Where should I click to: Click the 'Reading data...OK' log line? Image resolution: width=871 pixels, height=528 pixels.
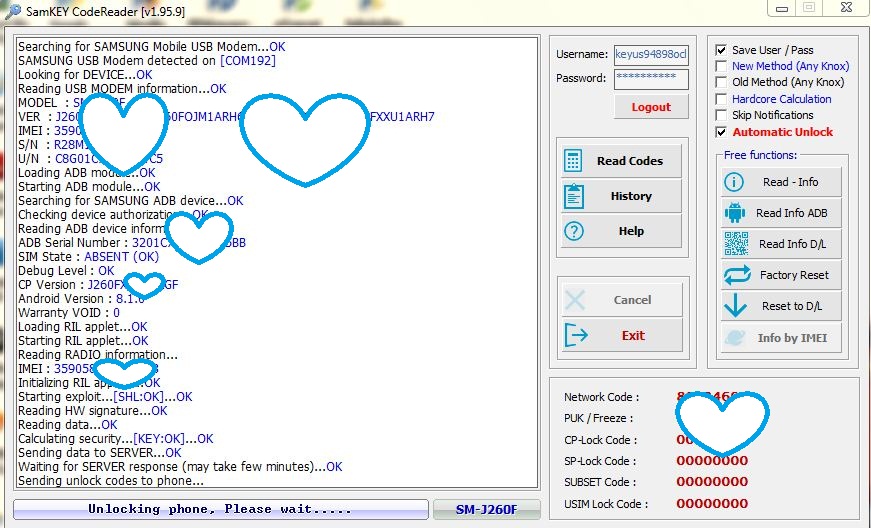coord(68,425)
